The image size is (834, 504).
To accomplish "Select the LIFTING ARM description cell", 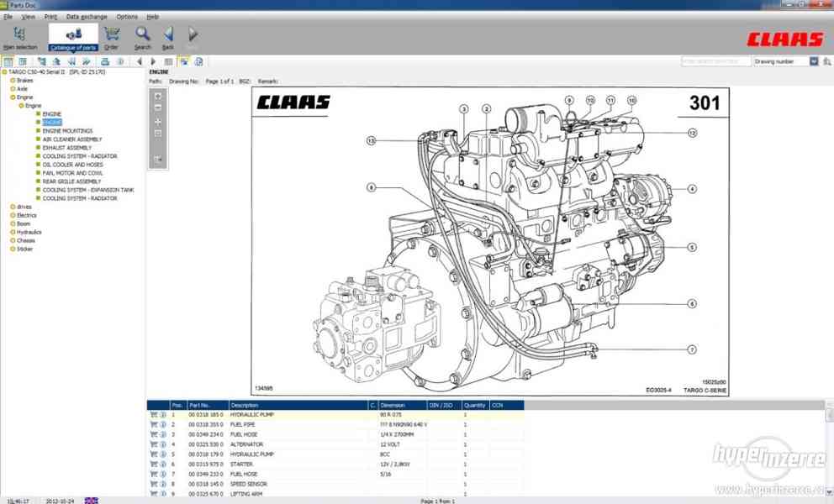I will pos(246,495).
